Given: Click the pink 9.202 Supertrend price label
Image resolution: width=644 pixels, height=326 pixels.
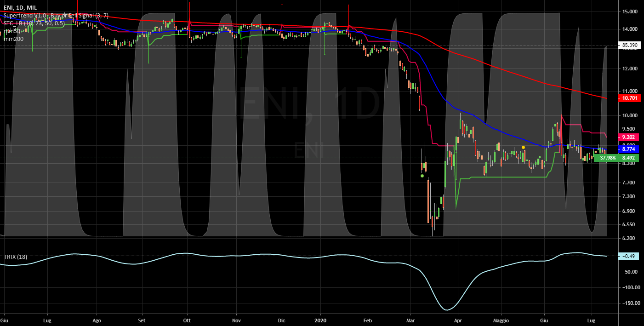Looking at the screenshot, I should point(628,137).
